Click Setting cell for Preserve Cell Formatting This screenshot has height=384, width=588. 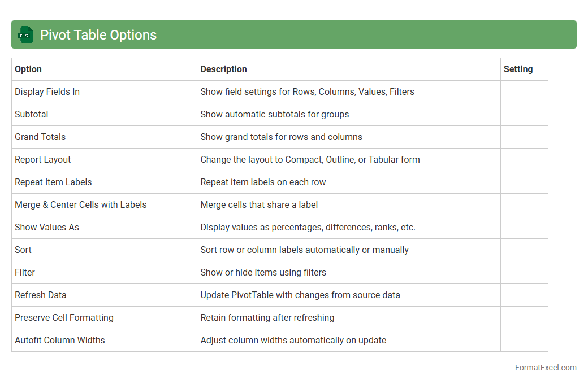[524, 317]
